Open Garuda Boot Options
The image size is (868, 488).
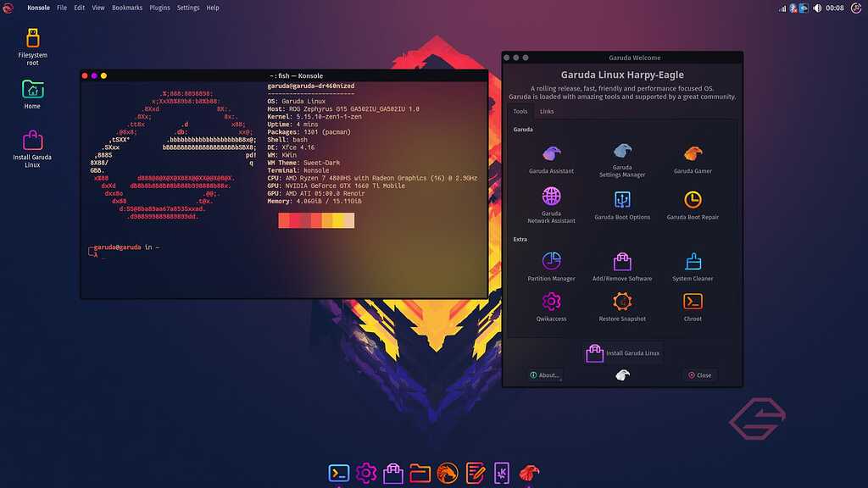tap(622, 200)
